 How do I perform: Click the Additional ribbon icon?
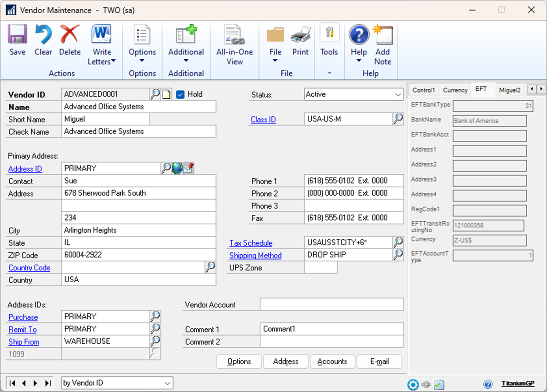tap(186, 35)
